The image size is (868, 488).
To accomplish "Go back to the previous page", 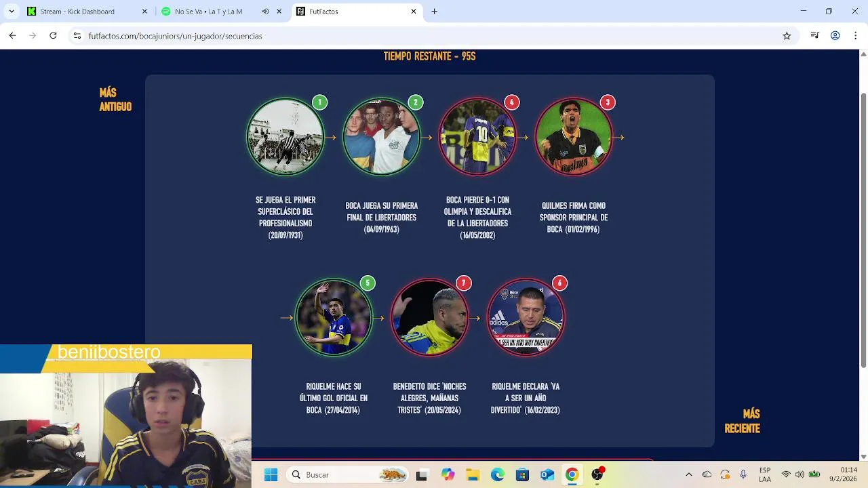I will click(x=12, y=36).
